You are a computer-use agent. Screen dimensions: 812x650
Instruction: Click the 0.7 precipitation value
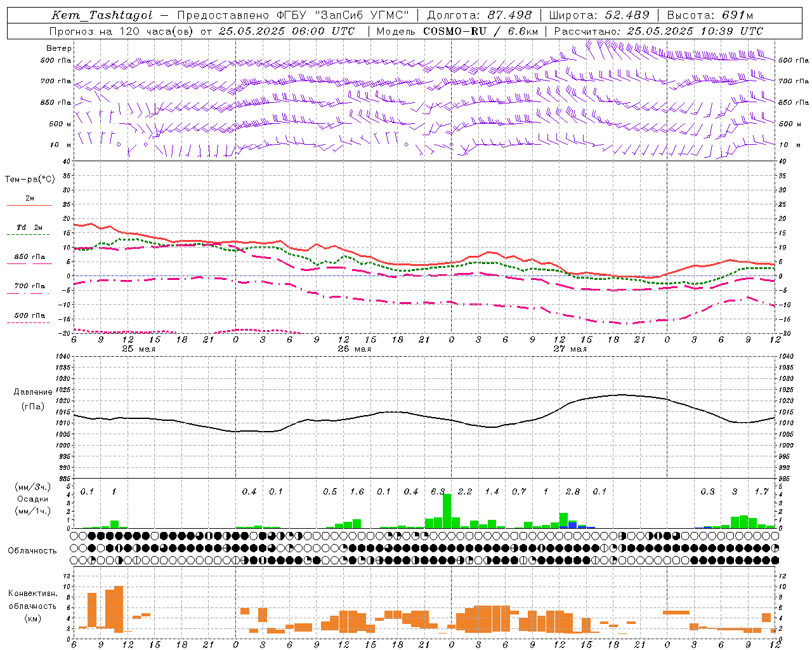point(519,492)
